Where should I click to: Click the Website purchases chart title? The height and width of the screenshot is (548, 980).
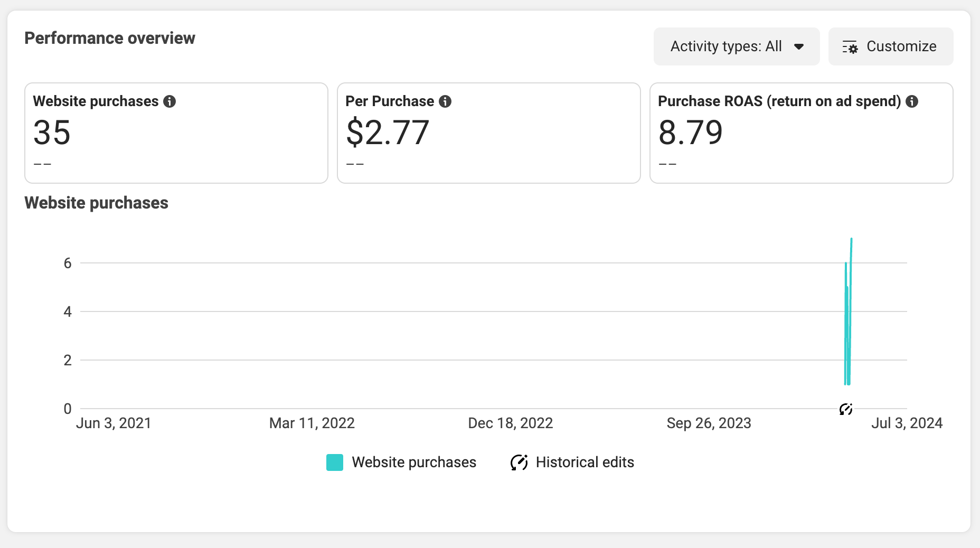[97, 203]
